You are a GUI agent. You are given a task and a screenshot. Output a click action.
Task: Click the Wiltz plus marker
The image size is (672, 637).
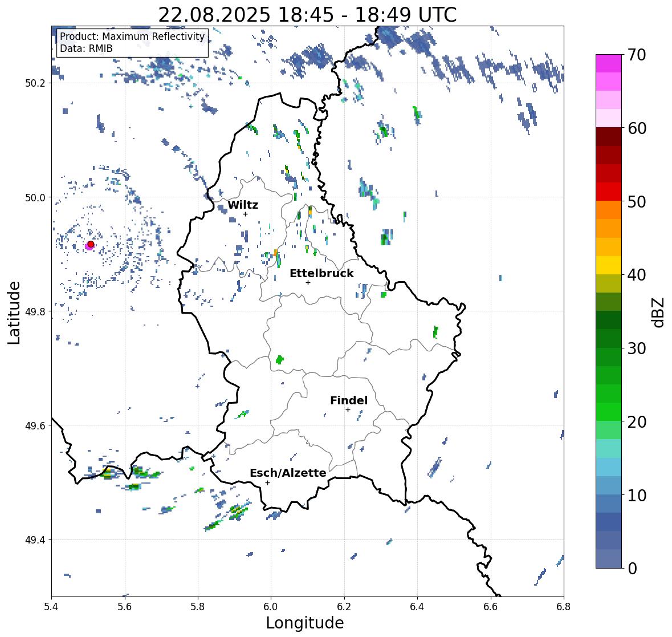pyautogui.click(x=246, y=214)
